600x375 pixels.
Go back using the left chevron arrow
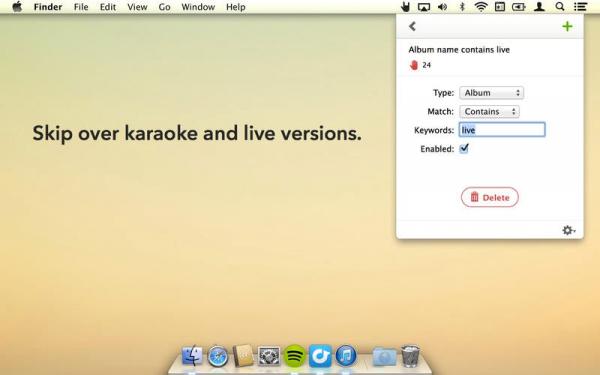pos(412,26)
